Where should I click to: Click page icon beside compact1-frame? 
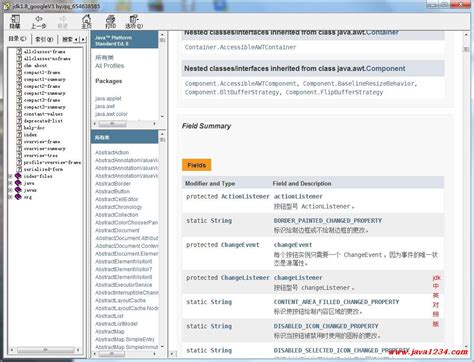point(19,73)
